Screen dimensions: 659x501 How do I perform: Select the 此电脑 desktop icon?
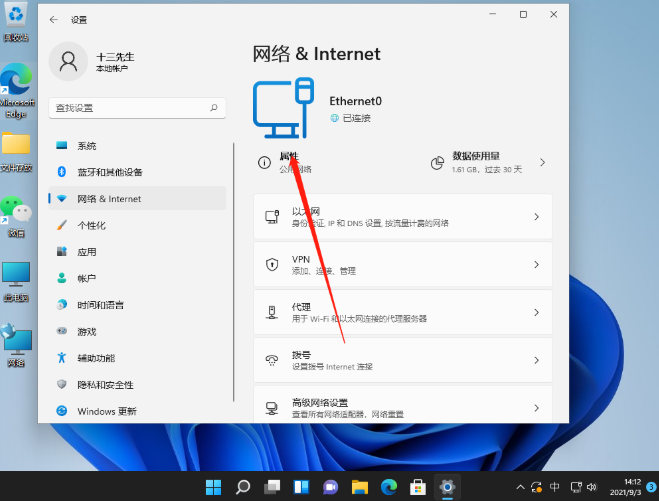click(16, 282)
